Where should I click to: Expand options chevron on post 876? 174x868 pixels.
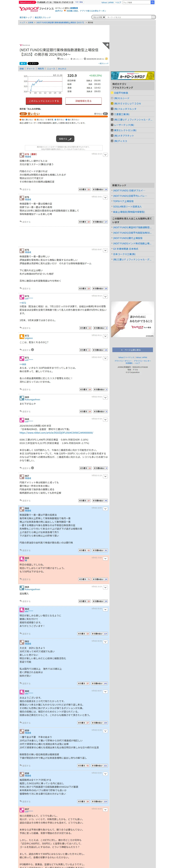tap(105, 198)
